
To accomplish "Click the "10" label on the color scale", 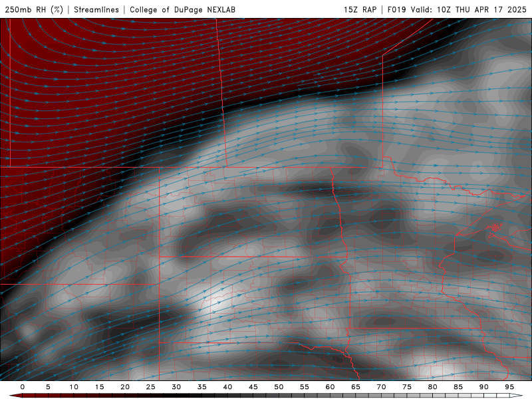I will pyautogui.click(x=74, y=387).
